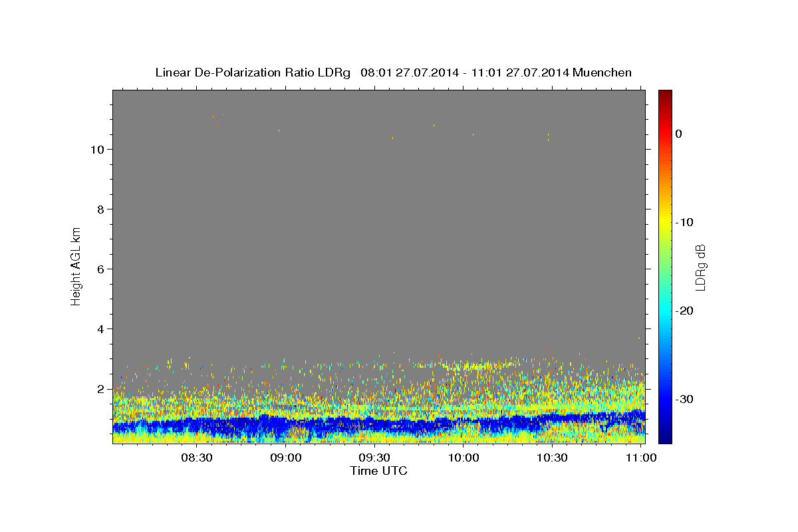The height and width of the screenshot is (532, 798).
Task: Click the 'Time UTC' axis label
Action: (x=378, y=471)
